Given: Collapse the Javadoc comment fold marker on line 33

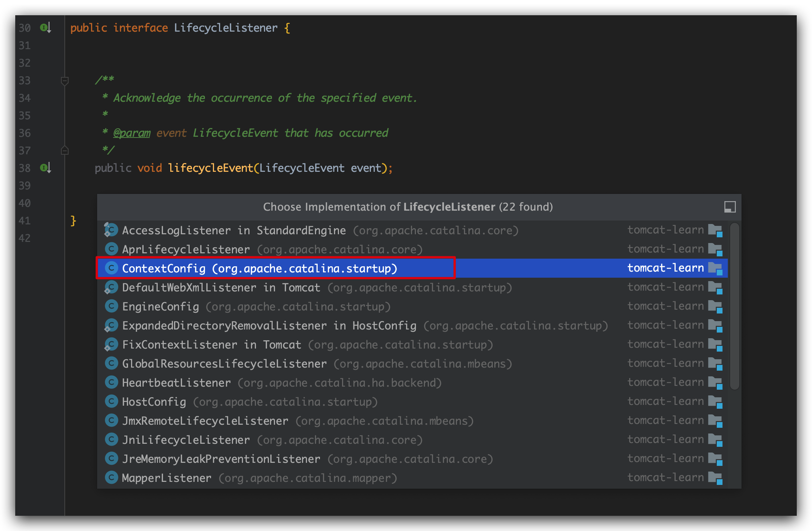Looking at the screenshot, I should (65, 80).
